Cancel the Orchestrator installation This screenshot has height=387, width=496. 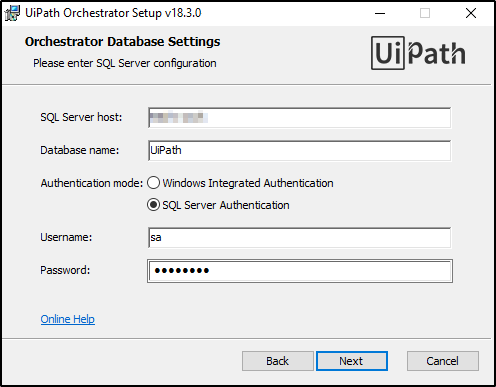(443, 361)
